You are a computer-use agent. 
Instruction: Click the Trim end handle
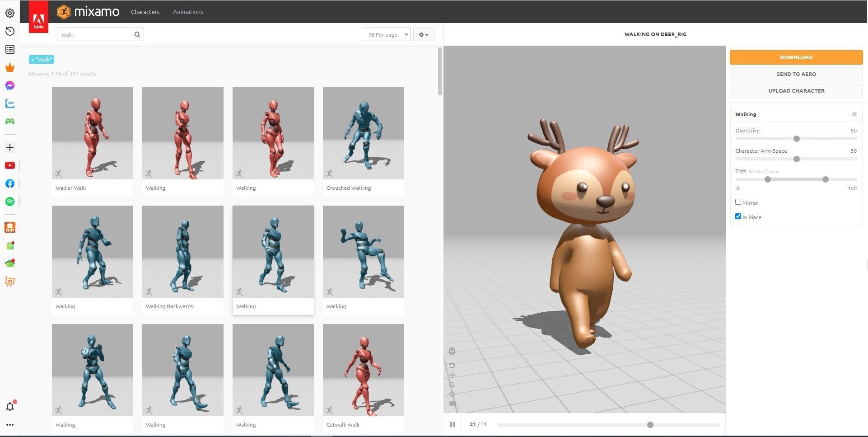[x=826, y=179]
